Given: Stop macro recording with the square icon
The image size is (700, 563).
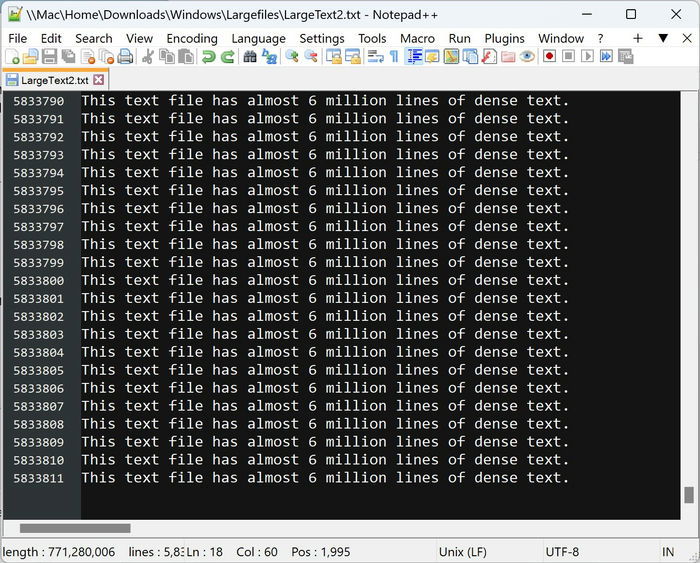Looking at the screenshot, I should [x=568, y=57].
